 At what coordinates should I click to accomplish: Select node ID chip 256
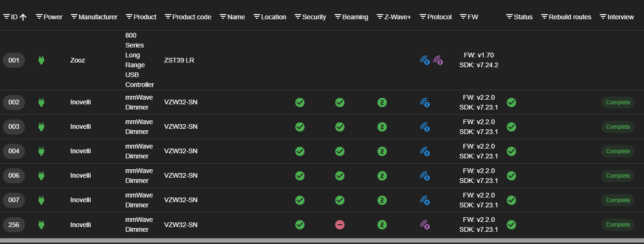coord(14,225)
